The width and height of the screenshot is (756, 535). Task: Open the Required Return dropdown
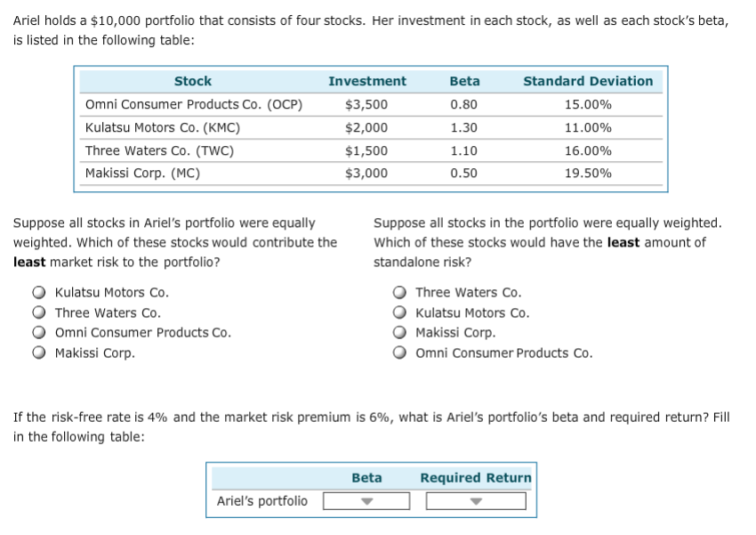click(x=474, y=501)
